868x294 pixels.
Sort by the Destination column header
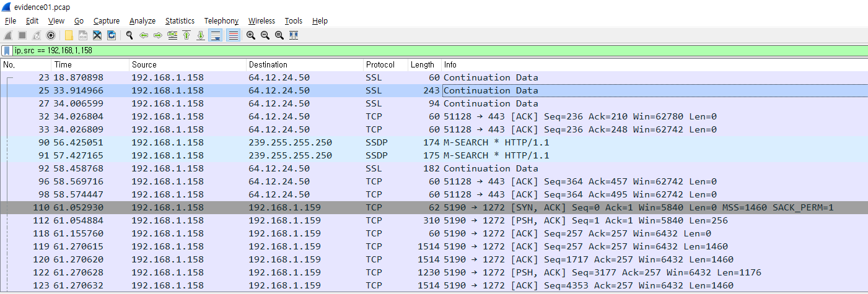click(305, 64)
